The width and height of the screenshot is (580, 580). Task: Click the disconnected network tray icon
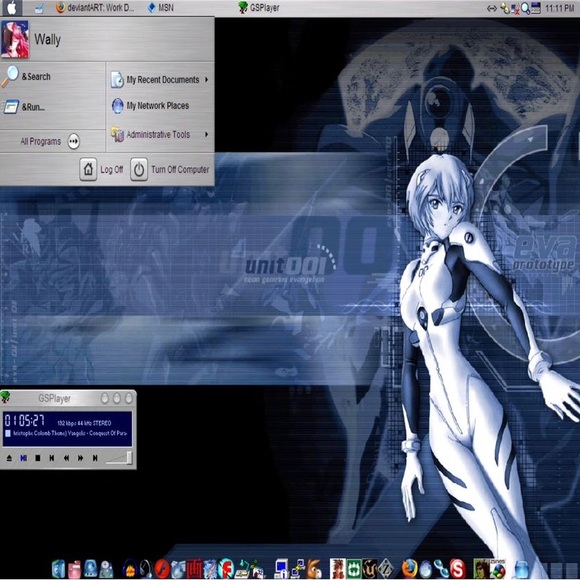coord(515,9)
